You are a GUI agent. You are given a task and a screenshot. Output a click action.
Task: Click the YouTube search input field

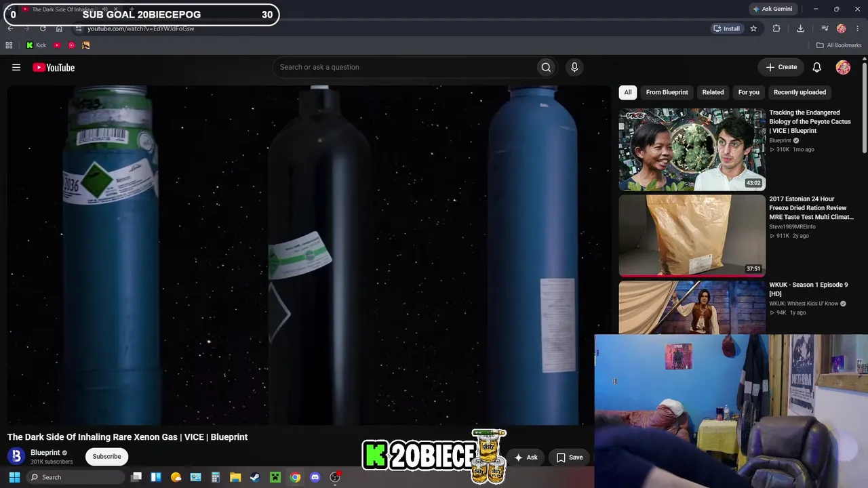coord(404,67)
